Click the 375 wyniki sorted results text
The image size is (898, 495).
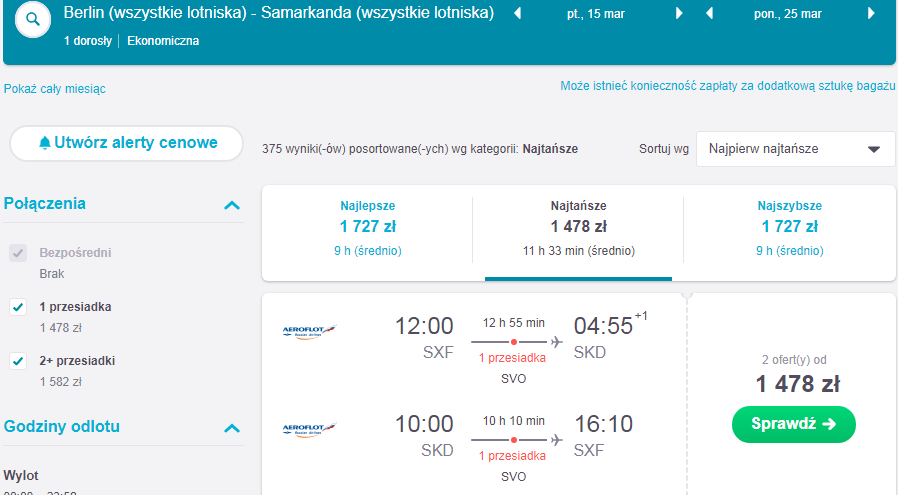click(x=420, y=149)
